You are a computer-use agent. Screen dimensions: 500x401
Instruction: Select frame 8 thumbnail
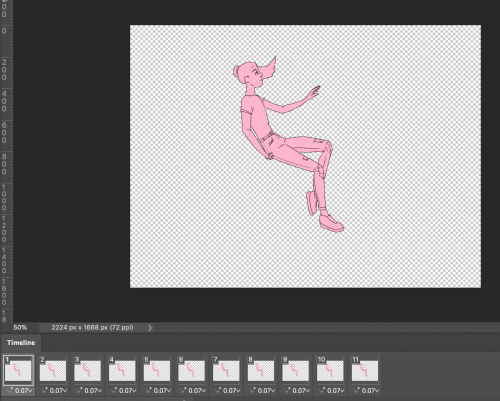261,370
